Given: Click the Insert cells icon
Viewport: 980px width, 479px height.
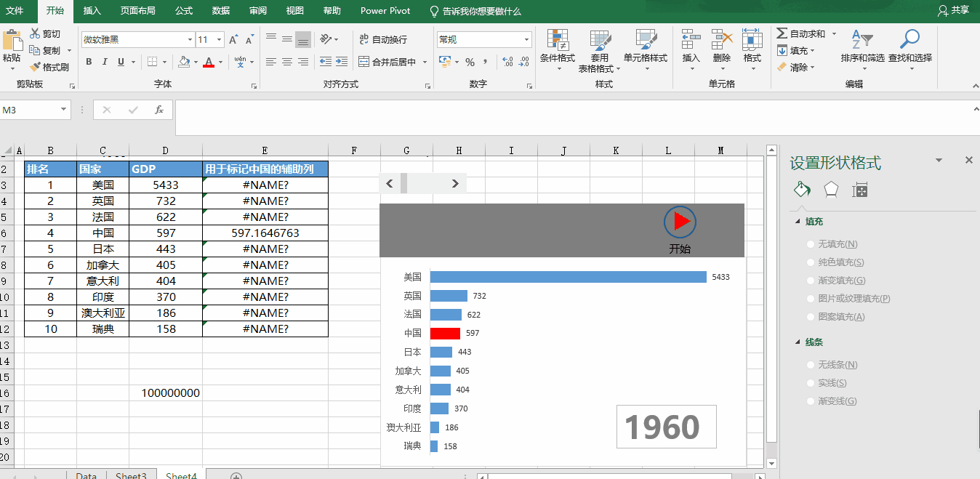Looking at the screenshot, I should (691, 39).
